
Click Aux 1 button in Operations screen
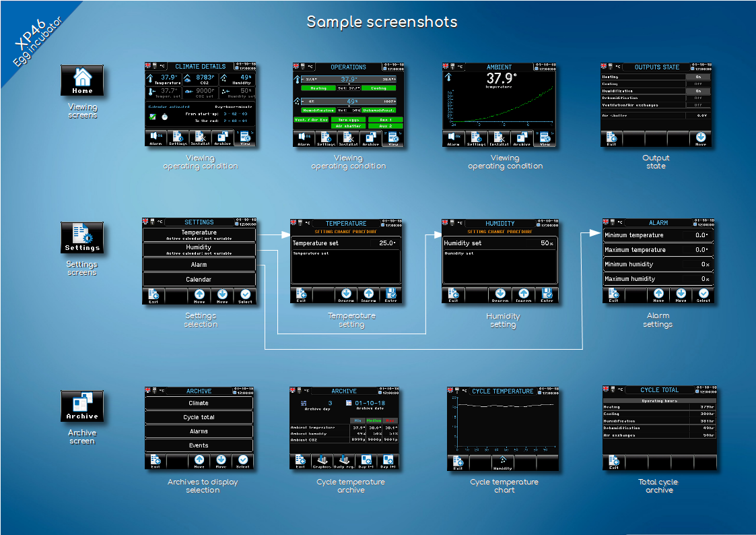tap(386, 120)
